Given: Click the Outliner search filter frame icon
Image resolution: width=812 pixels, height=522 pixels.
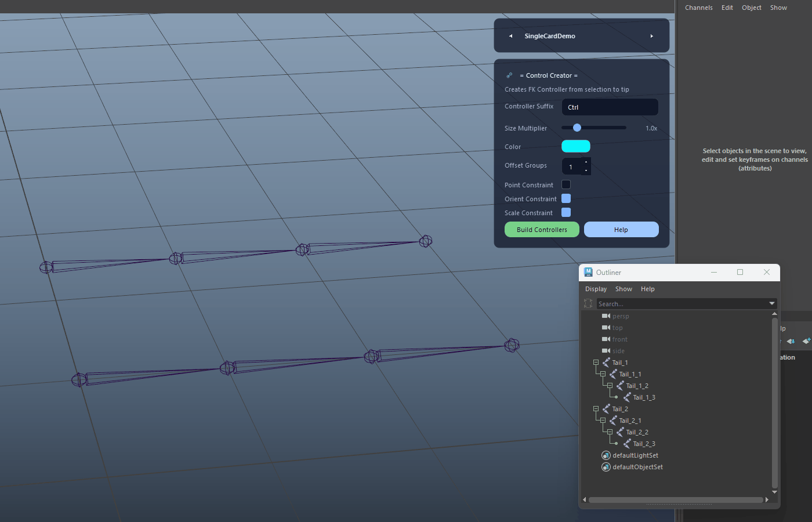Looking at the screenshot, I should click(x=588, y=303).
